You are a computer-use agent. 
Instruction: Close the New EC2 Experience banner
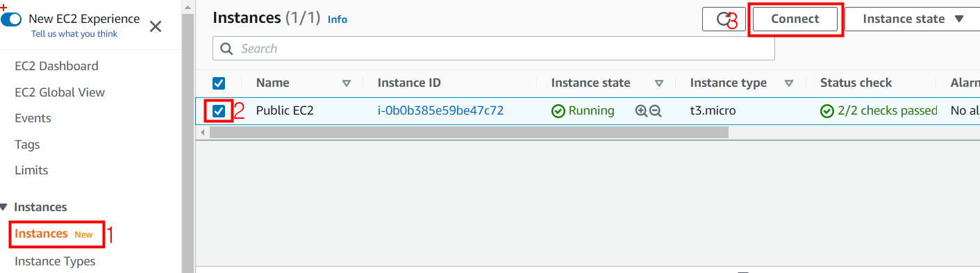[x=156, y=26]
